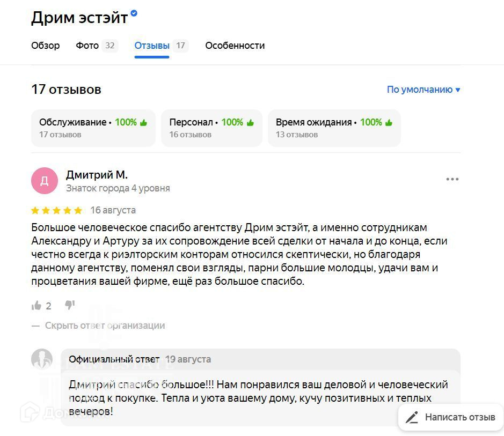Click the thumbs-down dislike icon under the review
The width and height of the screenshot is (504, 436).
70,305
